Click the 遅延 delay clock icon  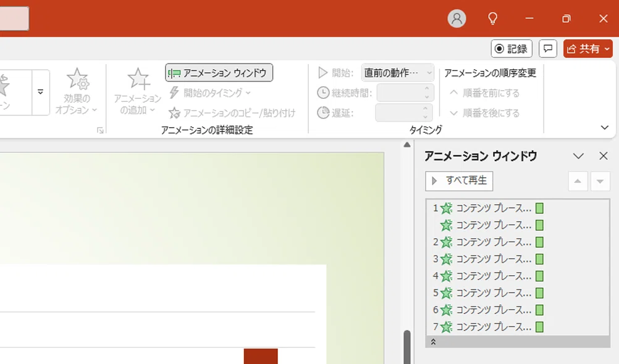[323, 113]
